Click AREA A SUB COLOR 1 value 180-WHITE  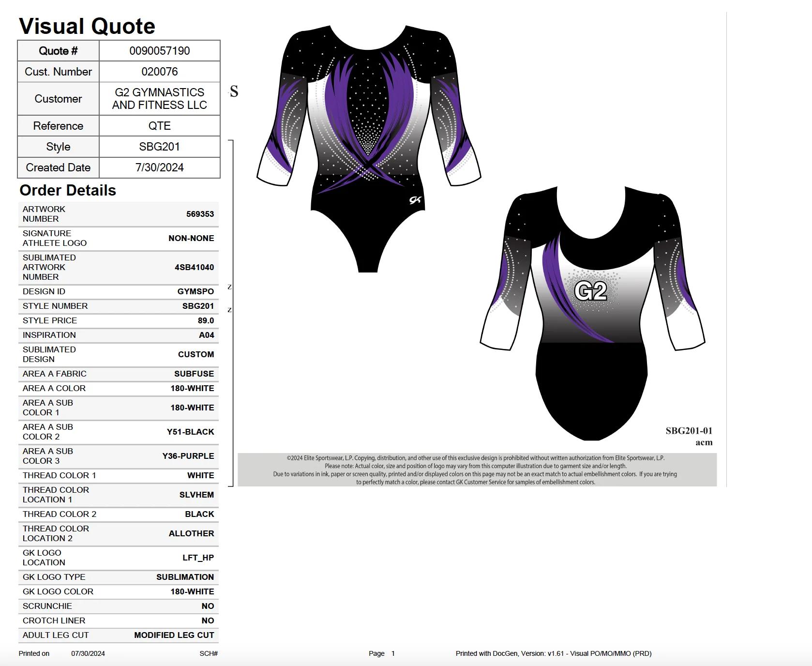click(x=192, y=408)
